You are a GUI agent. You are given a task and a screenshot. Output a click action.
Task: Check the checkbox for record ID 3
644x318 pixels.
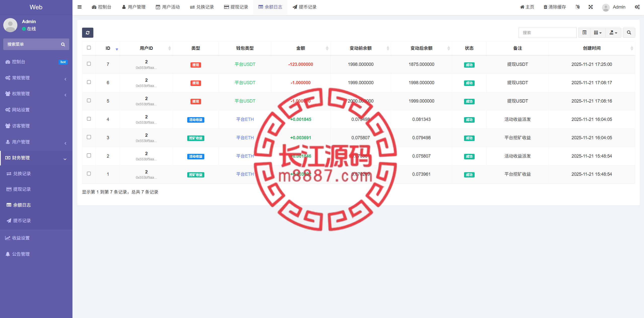pyautogui.click(x=89, y=137)
